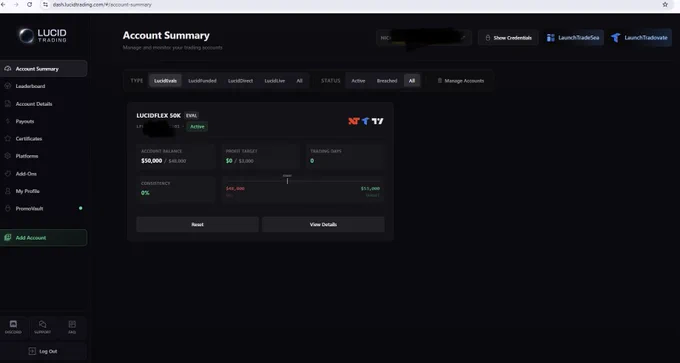
Task: Click the 0% consistency value
Action: pyautogui.click(x=145, y=193)
